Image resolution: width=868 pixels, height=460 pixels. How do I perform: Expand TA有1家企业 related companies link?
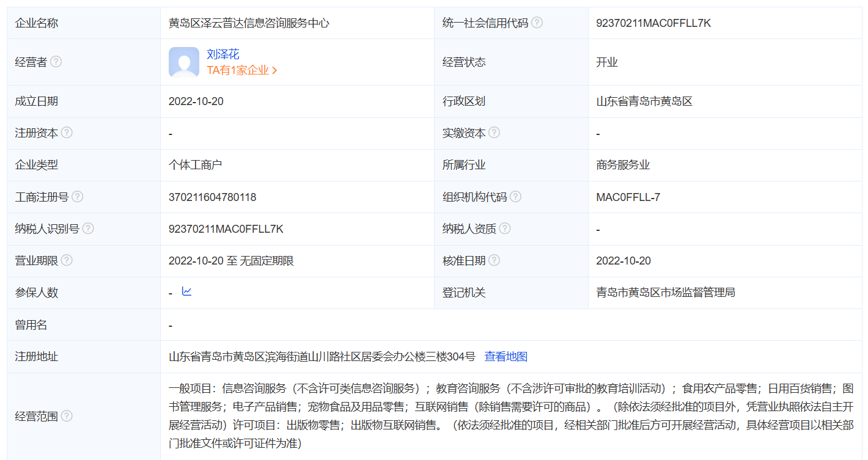[242, 70]
